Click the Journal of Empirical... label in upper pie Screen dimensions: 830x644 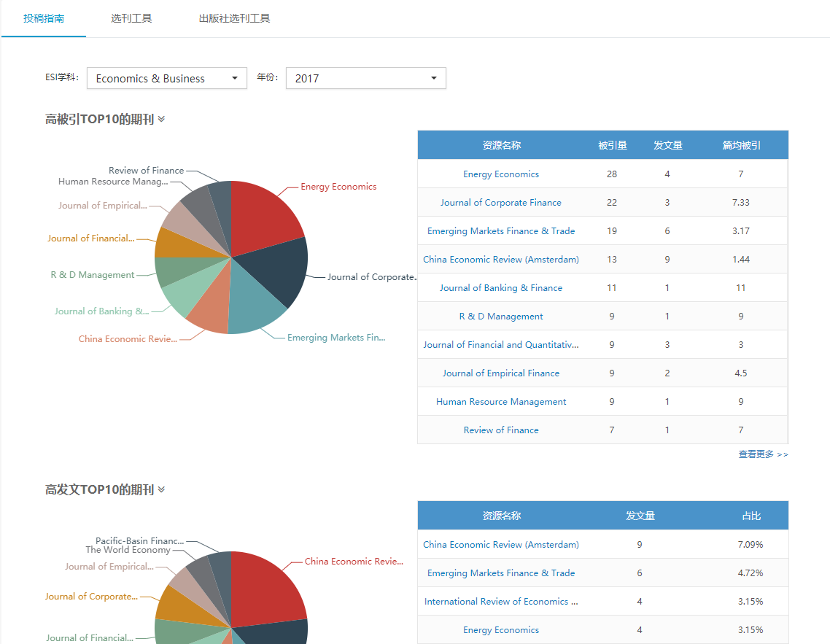(103, 206)
